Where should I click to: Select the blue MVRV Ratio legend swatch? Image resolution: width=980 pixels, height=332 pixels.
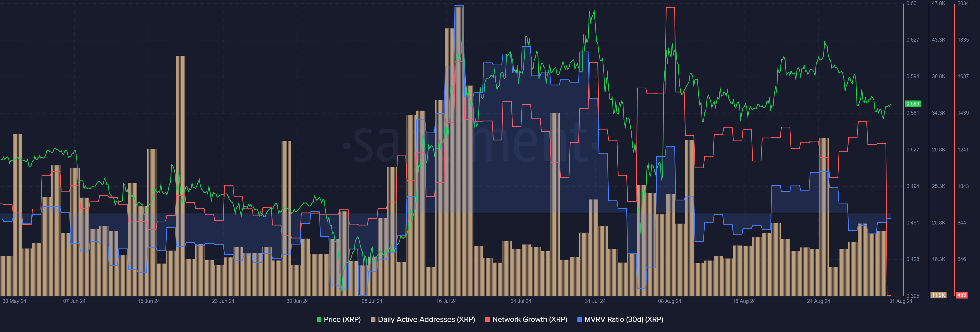coord(579,319)
